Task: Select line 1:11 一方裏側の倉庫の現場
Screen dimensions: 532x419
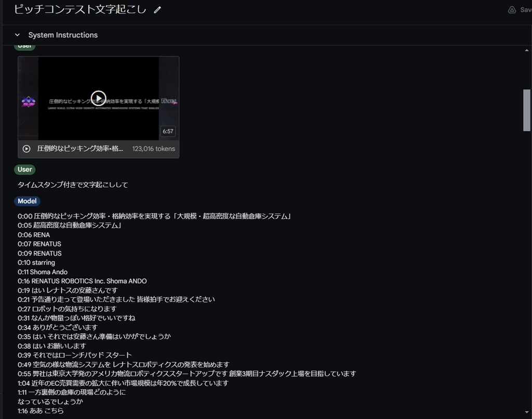Action: coord(72,392)
